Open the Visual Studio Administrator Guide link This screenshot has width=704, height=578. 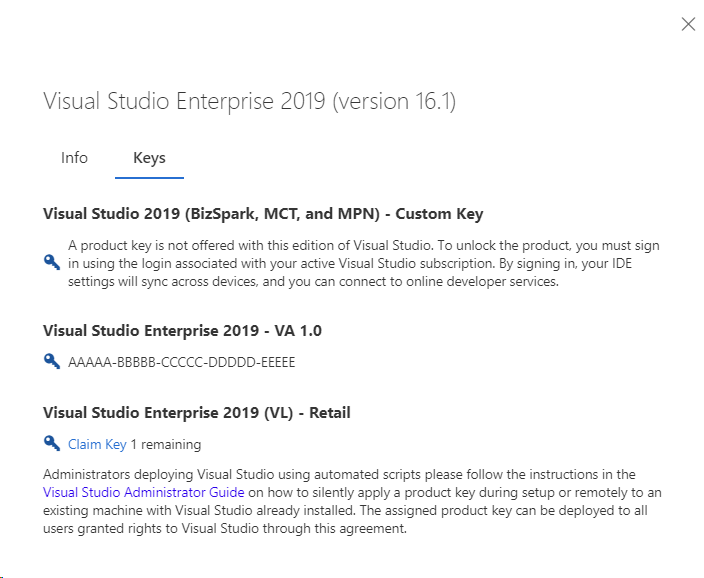tap(143, 492)
